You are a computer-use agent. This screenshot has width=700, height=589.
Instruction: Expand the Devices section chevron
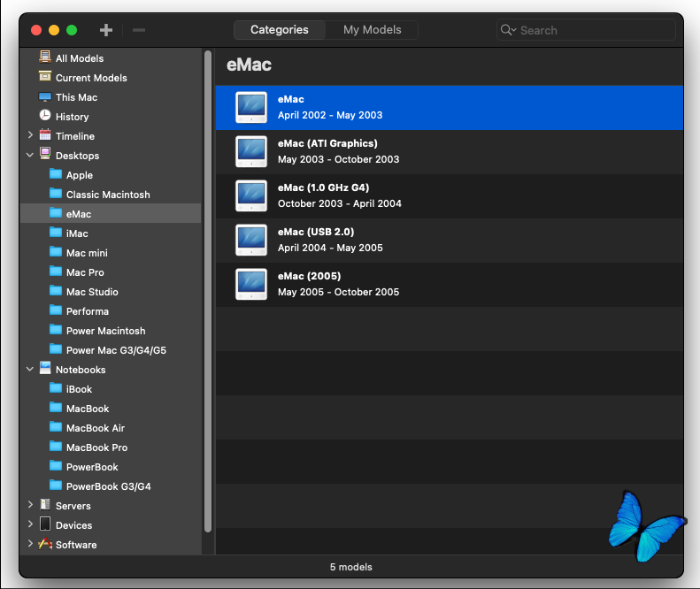(30, 524)
